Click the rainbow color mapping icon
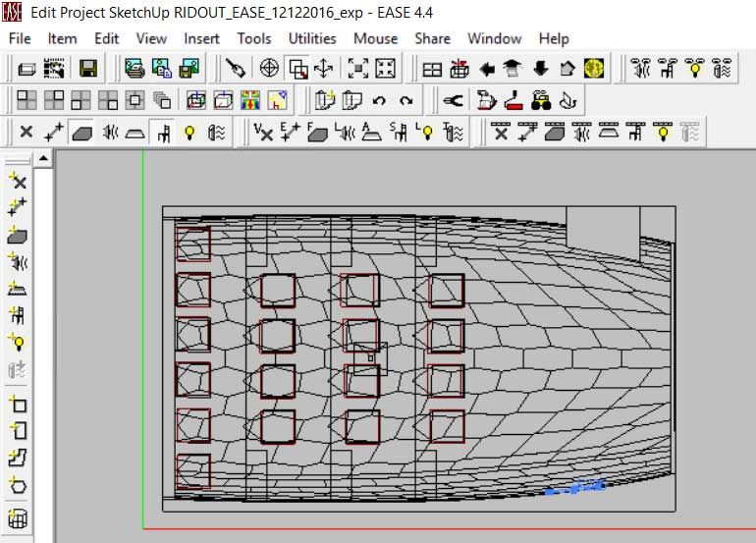Viewport: 756px width, 543px height. pos(250,101)
